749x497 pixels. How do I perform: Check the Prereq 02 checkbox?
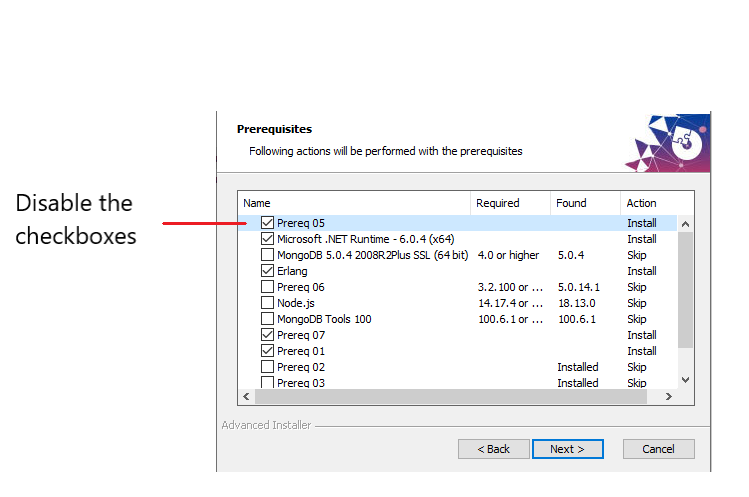click(267, 367)
